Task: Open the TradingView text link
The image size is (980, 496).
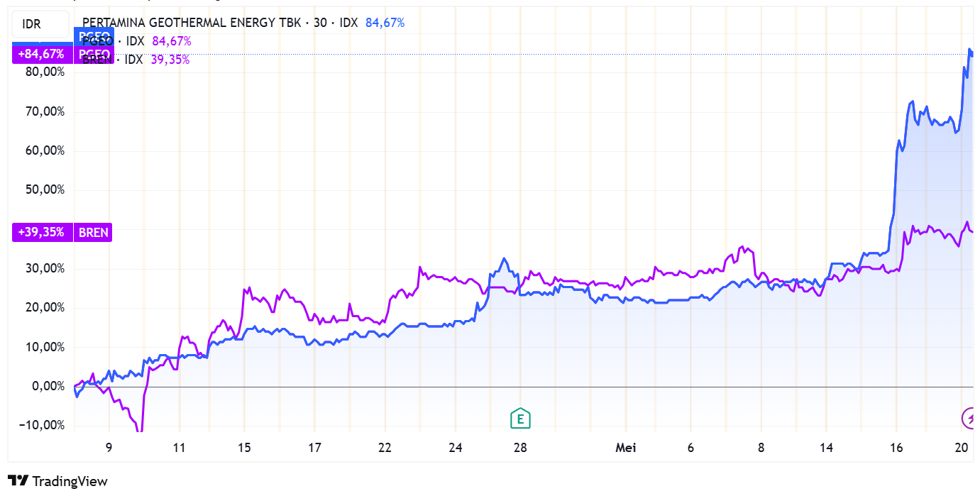Action: point(70,481)
